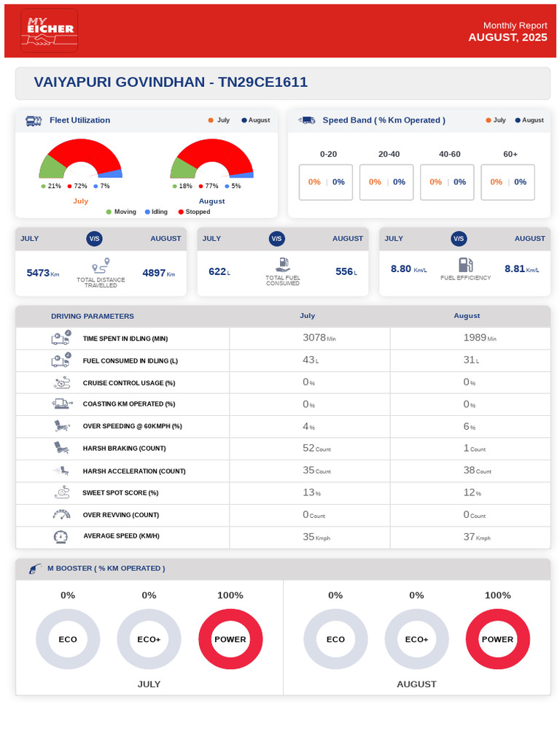Click the 37 Kmph August average speed value
The height and width of the screenshot is (747, 560).
tap(477, 537)
